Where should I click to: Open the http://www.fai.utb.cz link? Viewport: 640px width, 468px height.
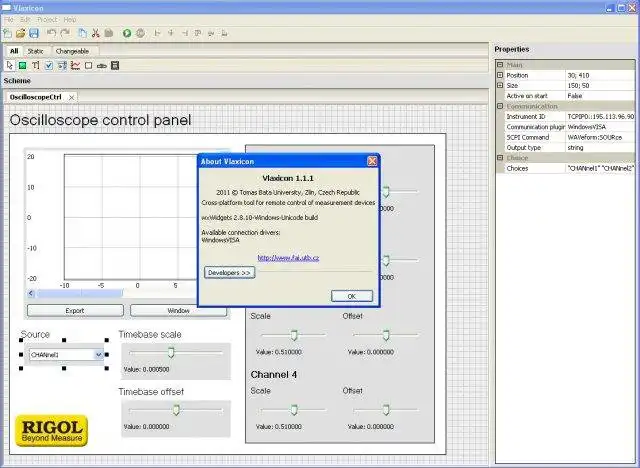click(288, 258)
